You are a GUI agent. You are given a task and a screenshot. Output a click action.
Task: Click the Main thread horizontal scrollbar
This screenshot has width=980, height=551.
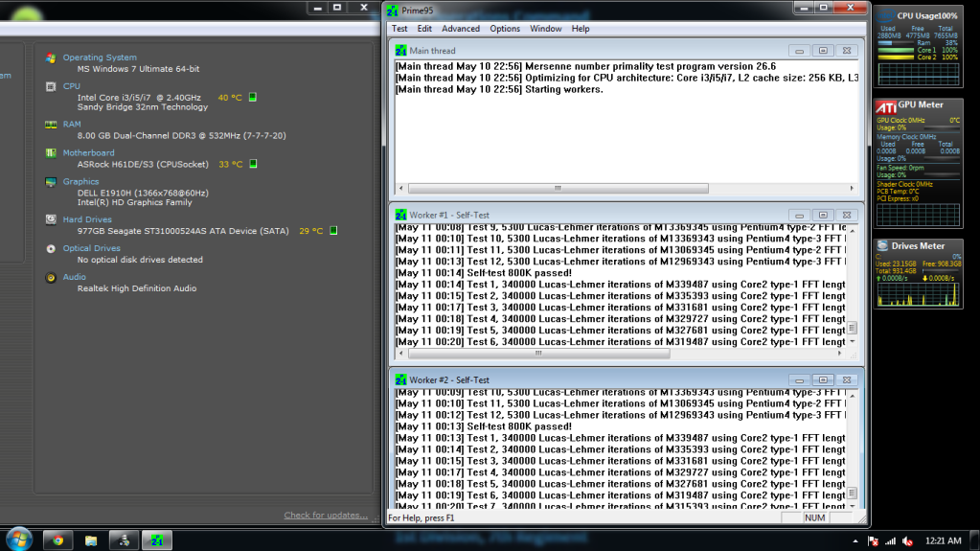558,189
